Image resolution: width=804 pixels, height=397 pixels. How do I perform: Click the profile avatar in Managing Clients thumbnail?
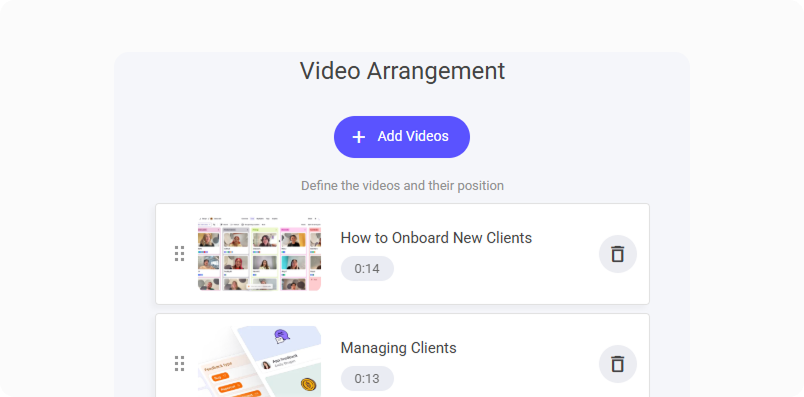point(266,365)
